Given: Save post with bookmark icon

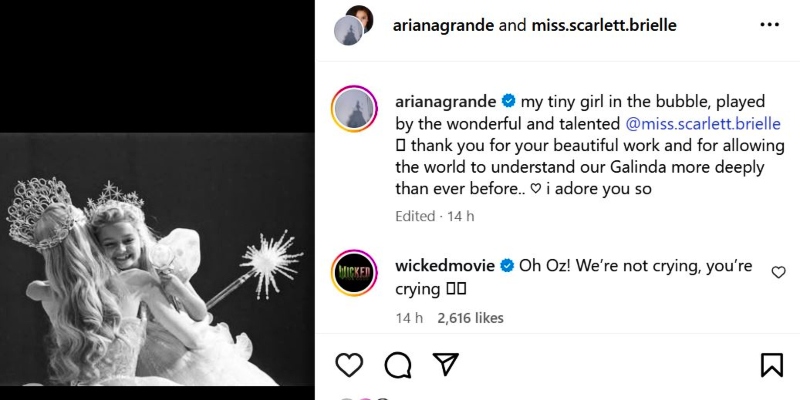Looking at the screenshot, I should 771,365.
